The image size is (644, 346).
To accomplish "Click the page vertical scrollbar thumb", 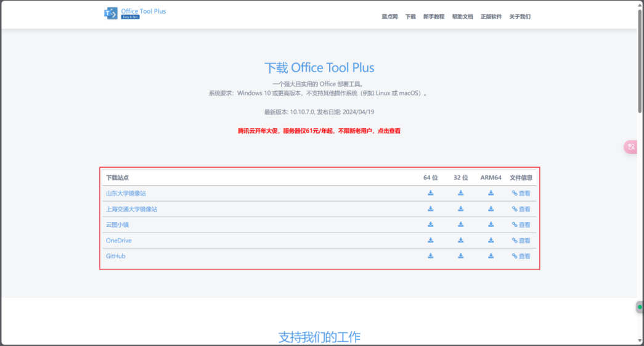I will [x=640, y=61].
